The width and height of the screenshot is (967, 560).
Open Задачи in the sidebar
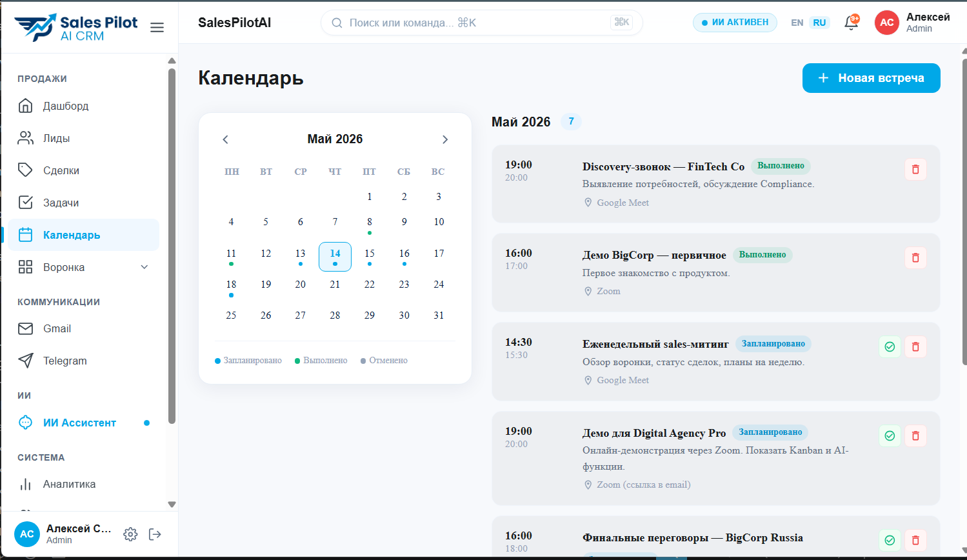point(83,203)
